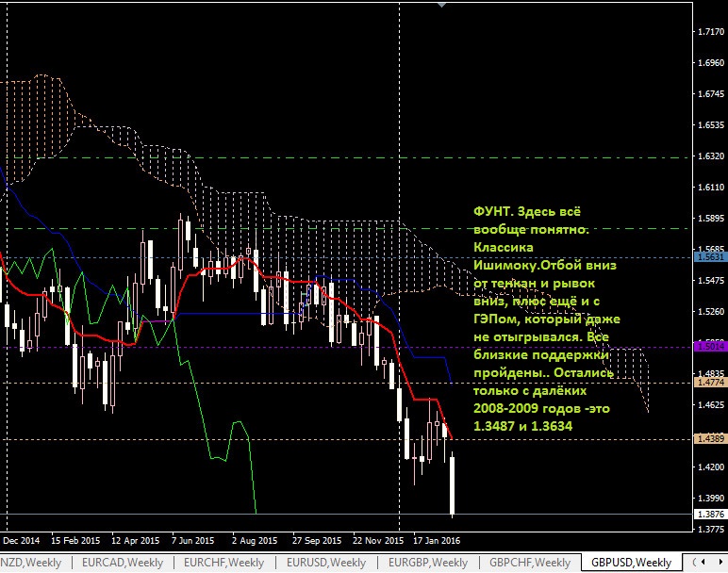Click the 1.6960 value on price scale

[x=711, y=62]
